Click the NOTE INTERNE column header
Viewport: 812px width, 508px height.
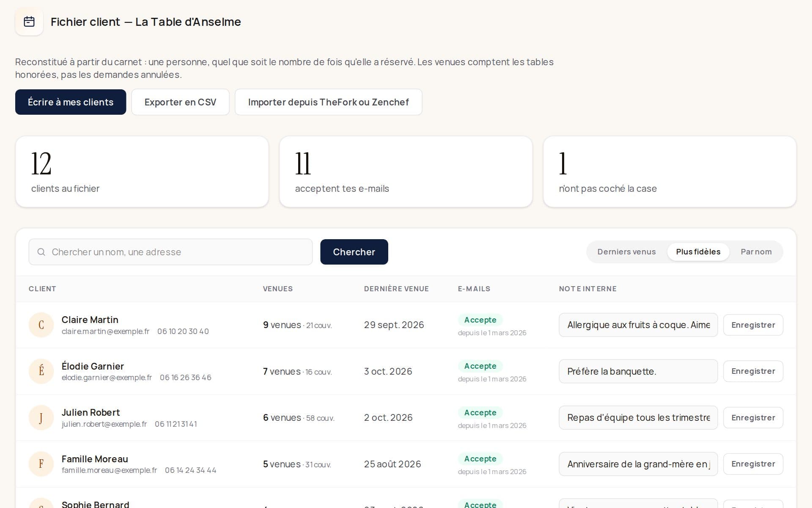point(588,289)
